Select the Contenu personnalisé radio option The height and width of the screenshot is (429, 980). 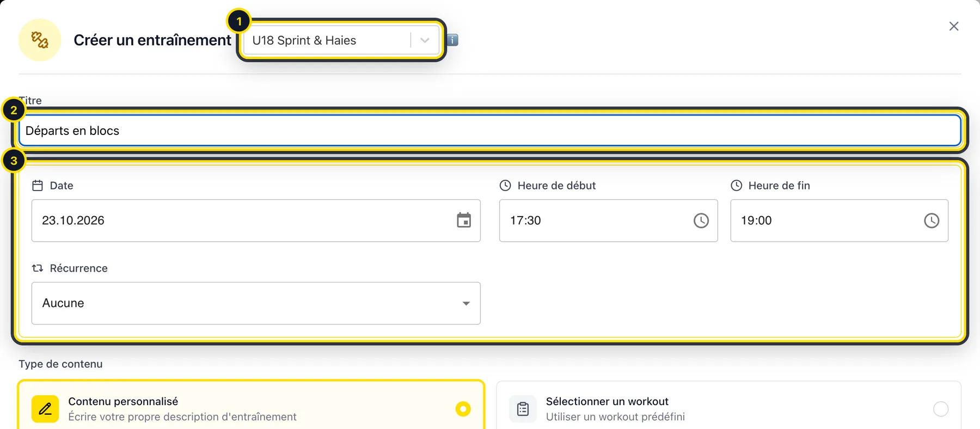pos(463,409)
